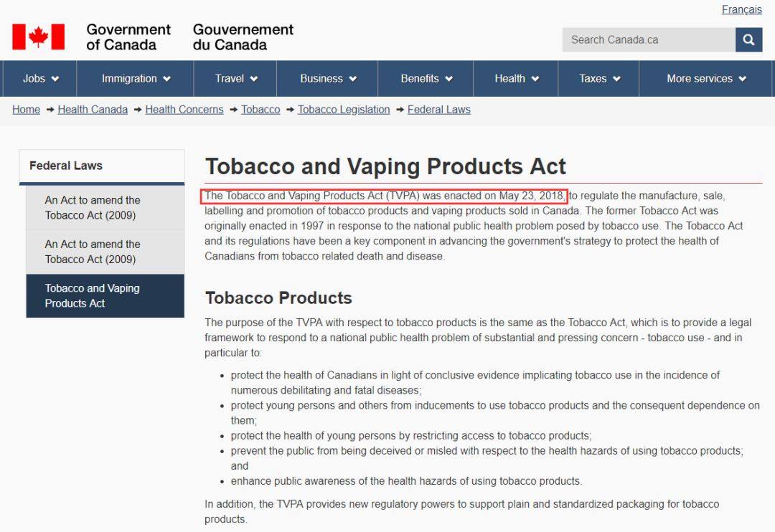
Task: Open the Federal Laws breadcrumb link
Action: 439,110
